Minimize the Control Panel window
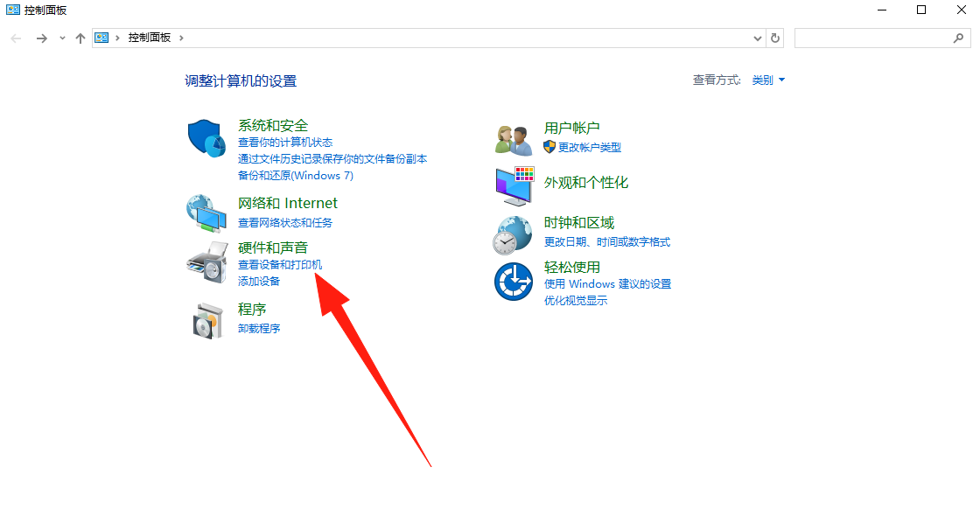This screenshot has height=509, width=980. 882,10
